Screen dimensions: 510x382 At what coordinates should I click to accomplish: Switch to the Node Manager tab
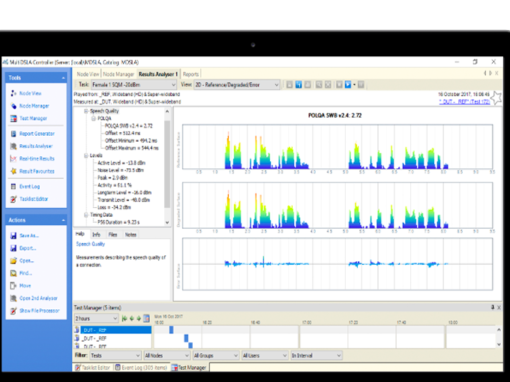(x=118, y=74)
